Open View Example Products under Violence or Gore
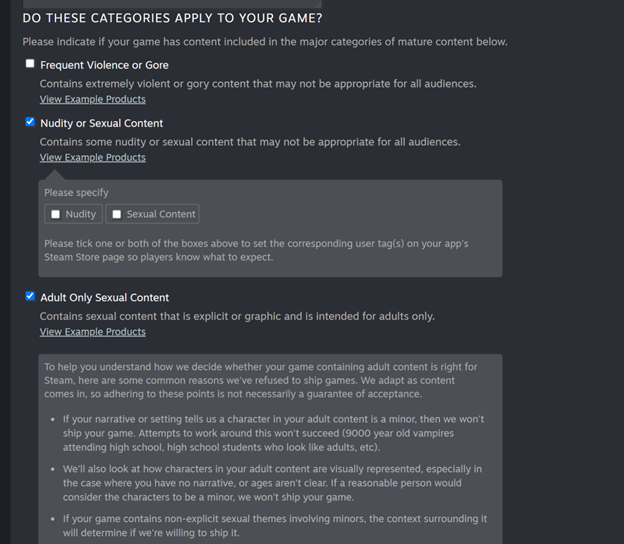This screenshot has height=544, width=624. pyautogui.click(x=92, y=99)
